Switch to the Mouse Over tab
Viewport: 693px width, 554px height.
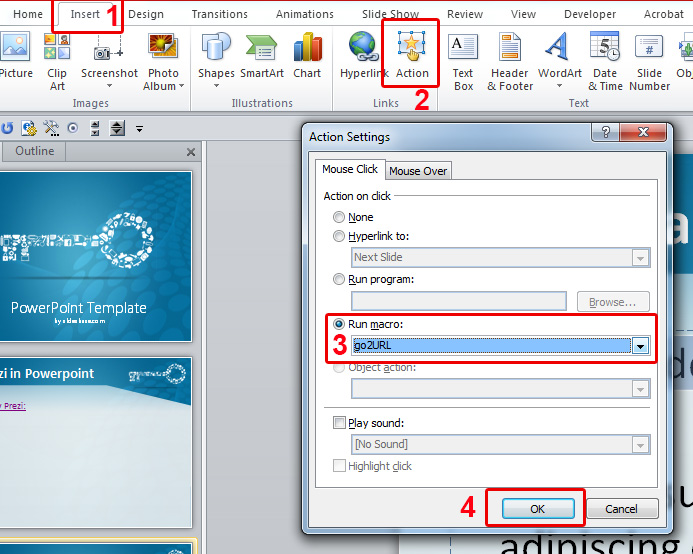pyautogui.click(x=418, y=171)
